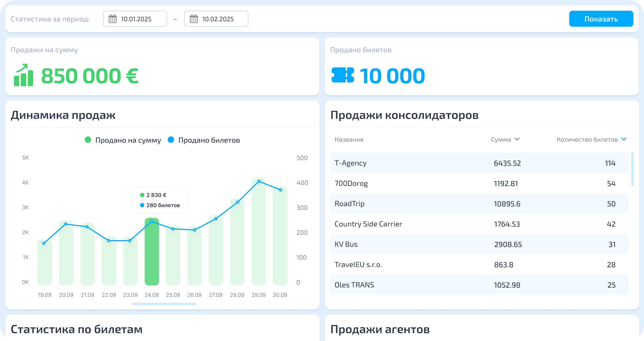Sort by Количество билетов chevron
Screen dimensions: 644x341
pos(624,139)
